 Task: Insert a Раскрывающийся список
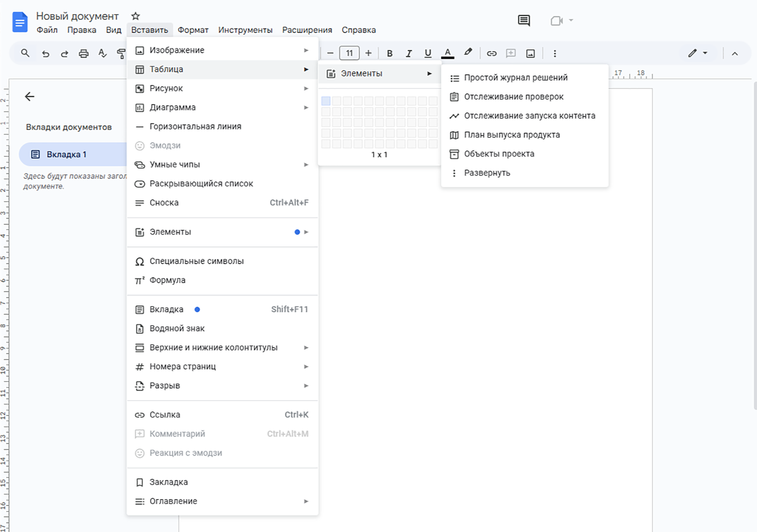click(222, 184)
